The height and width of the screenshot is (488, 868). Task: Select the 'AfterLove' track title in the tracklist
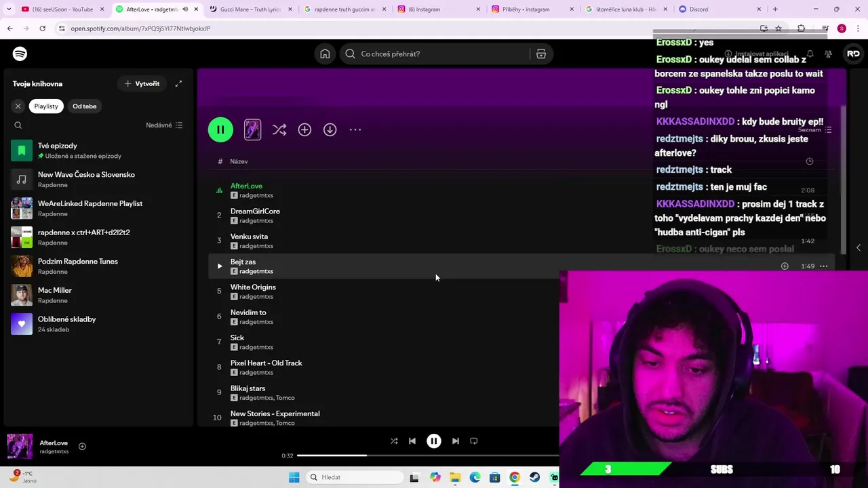coord(246,186)
